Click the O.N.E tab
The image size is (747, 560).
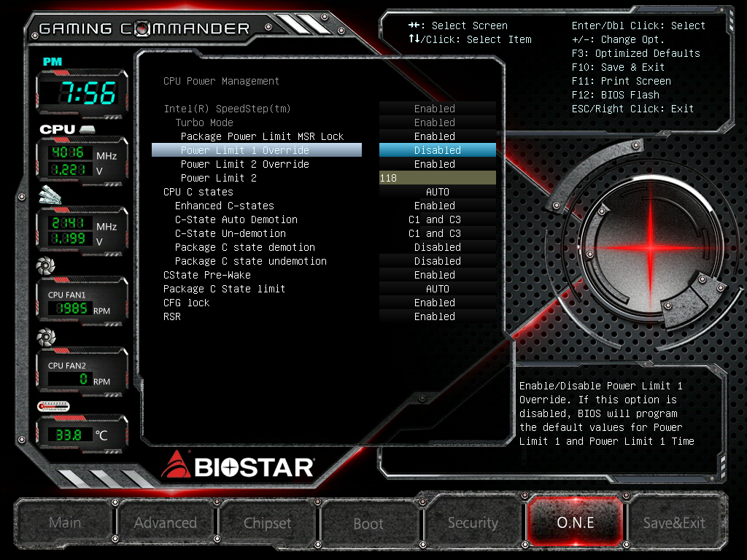pyautogui.click(x=576, y=522)
